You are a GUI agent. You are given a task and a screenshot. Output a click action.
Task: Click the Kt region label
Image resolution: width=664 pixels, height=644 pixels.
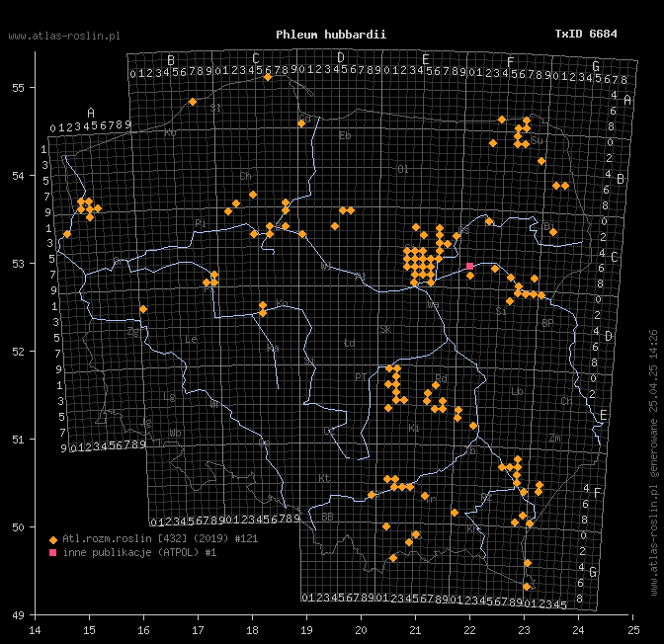pos(324,478)
